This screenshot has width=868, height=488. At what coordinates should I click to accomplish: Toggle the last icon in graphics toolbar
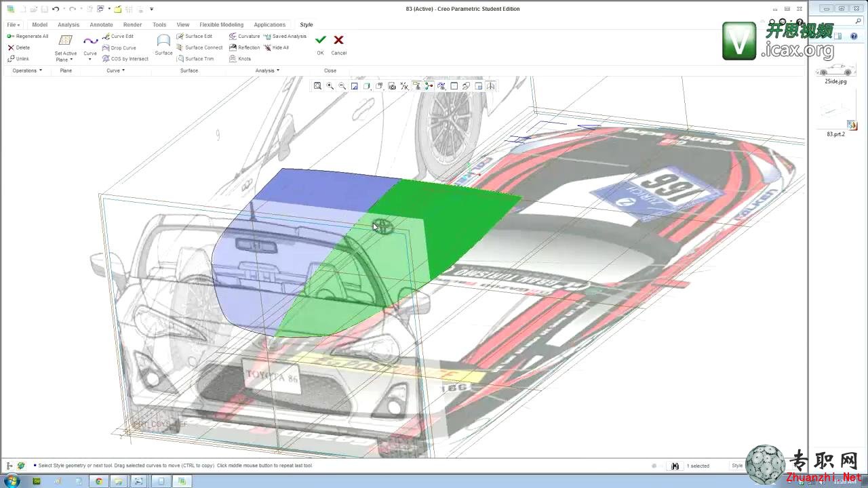click(490, 86)
